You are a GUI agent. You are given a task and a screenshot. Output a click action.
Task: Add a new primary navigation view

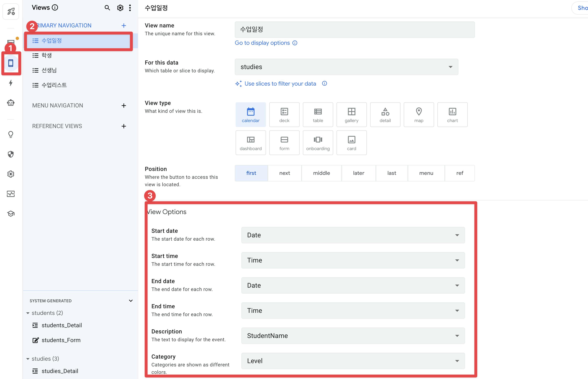124,26
